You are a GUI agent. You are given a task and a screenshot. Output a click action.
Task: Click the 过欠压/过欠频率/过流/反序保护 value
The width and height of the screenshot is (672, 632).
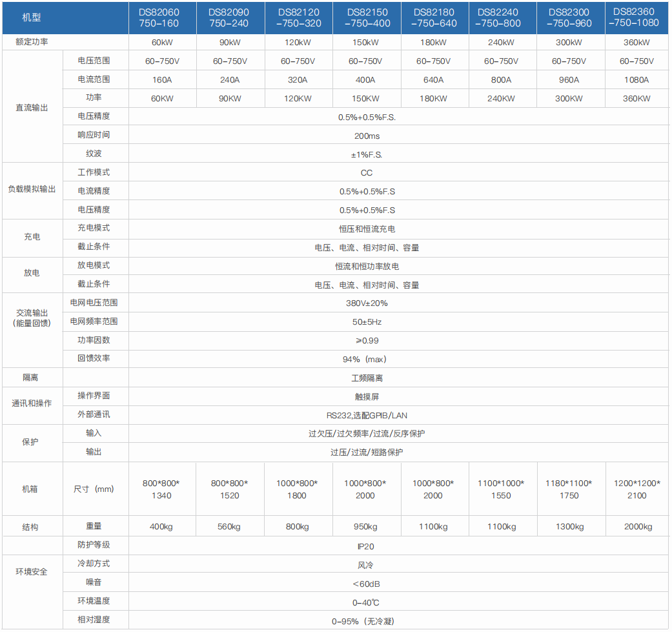[x=367, y=434]
